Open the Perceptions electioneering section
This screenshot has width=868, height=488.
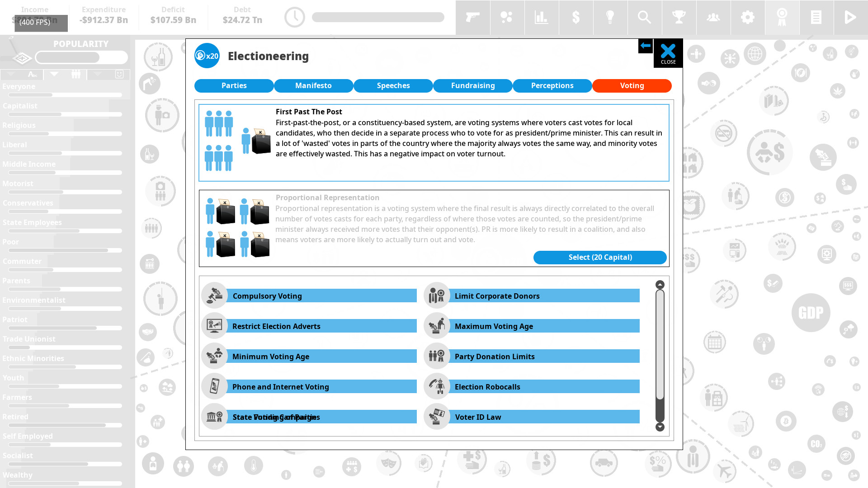552,85
